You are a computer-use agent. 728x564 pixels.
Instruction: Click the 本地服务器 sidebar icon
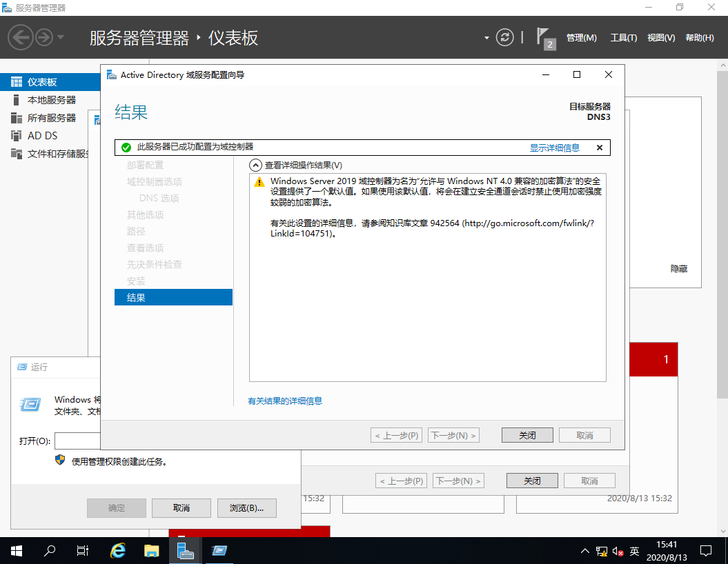[17, 100]
